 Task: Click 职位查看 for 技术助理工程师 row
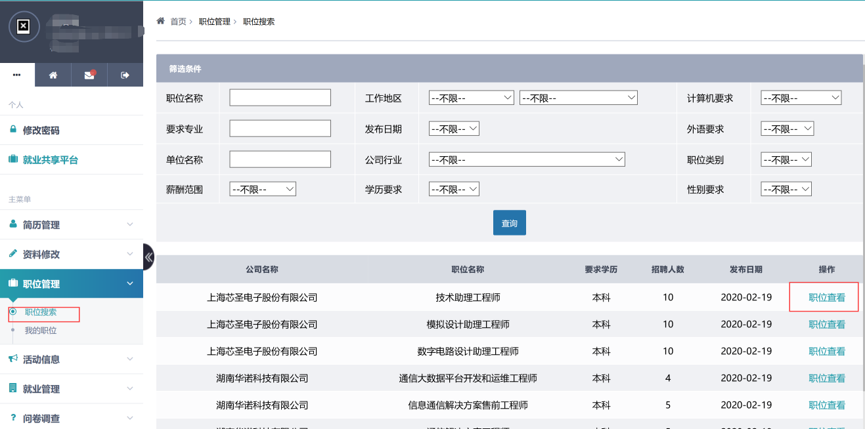point(826,298)
